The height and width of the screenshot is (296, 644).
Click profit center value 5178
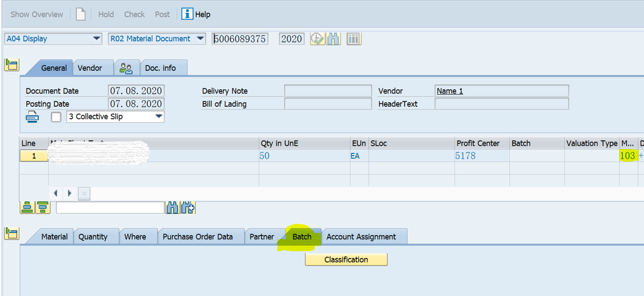[x=465, y=156]
